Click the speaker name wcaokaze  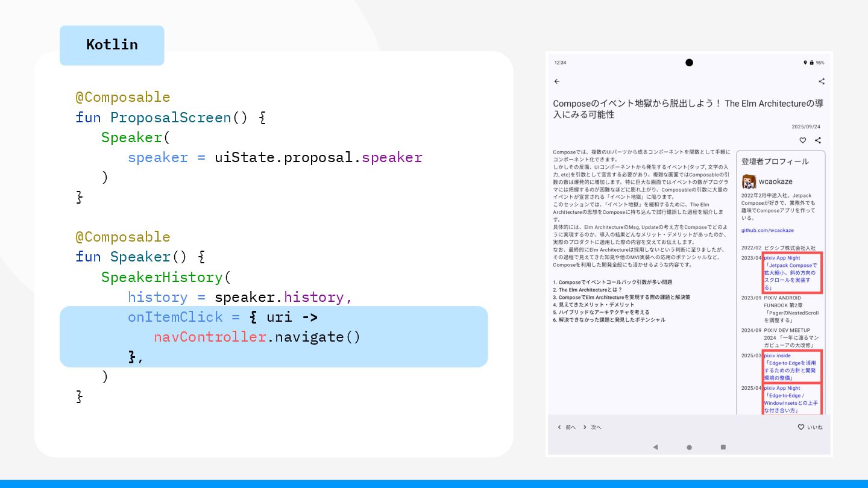pos(775,181)
